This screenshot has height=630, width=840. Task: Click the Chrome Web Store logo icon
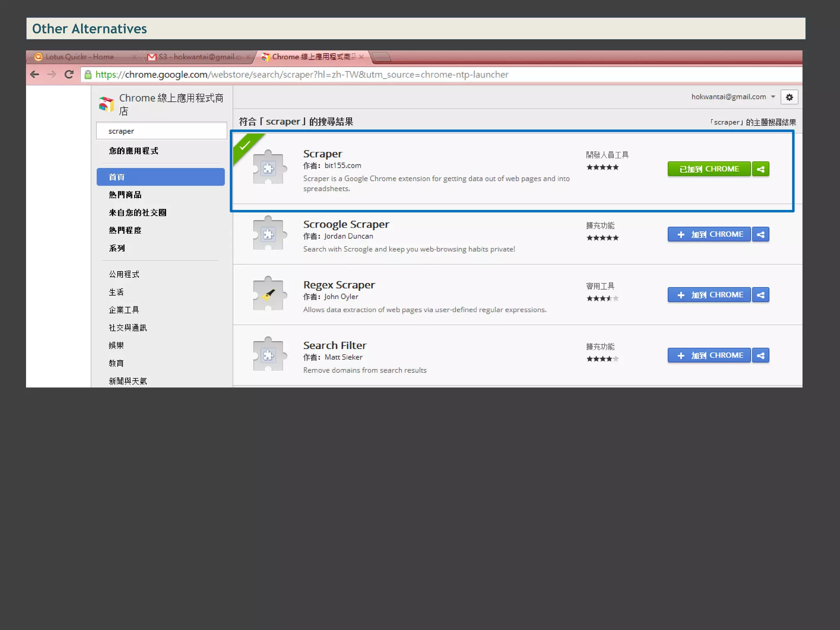pos(106,104)
